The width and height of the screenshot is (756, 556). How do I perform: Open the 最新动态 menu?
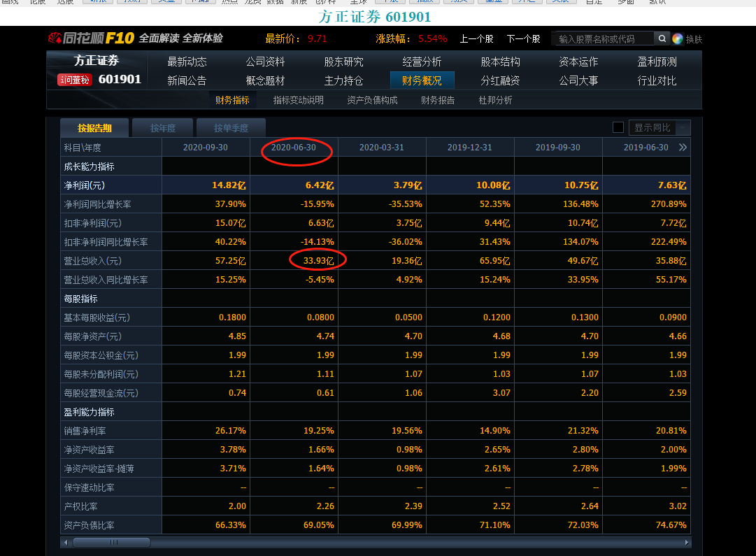[x=187, y=62]
